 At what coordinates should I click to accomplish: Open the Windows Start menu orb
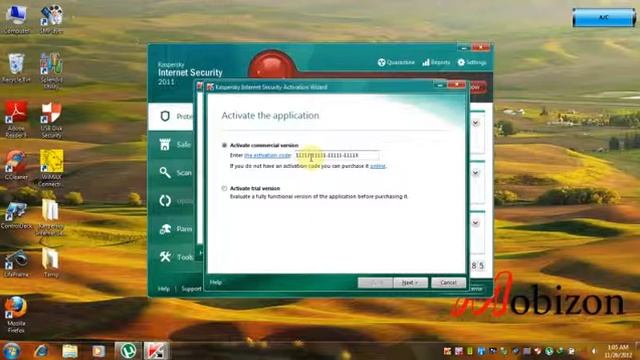coord(11,351)
